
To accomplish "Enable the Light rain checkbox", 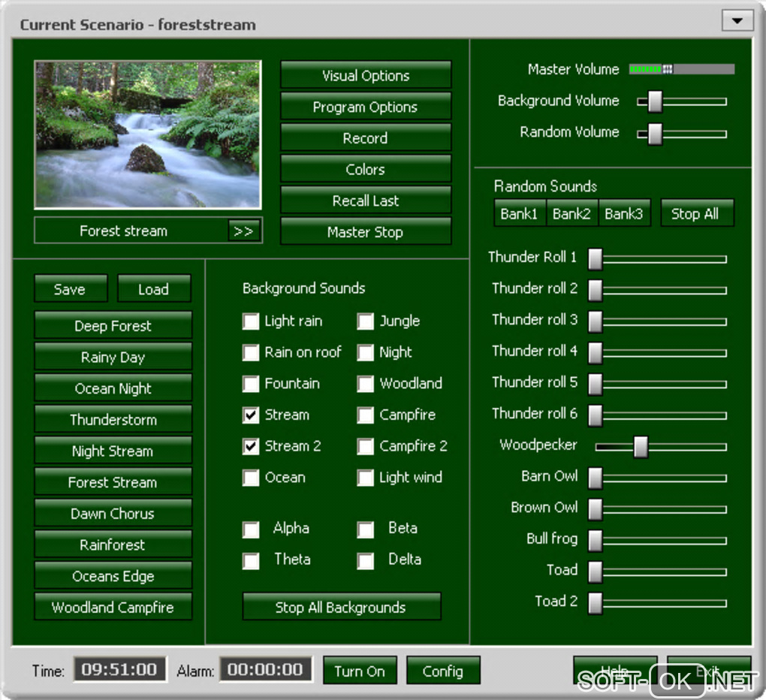I will [x=251, y=321].
